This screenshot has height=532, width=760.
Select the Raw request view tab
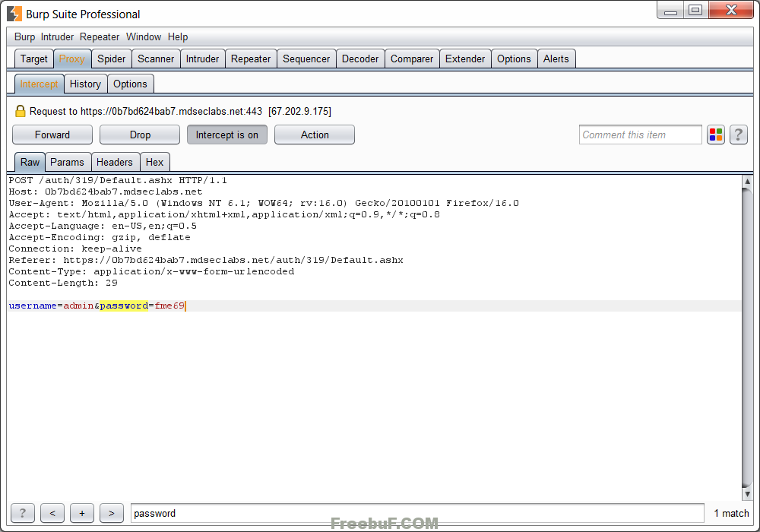click(30, 162)
